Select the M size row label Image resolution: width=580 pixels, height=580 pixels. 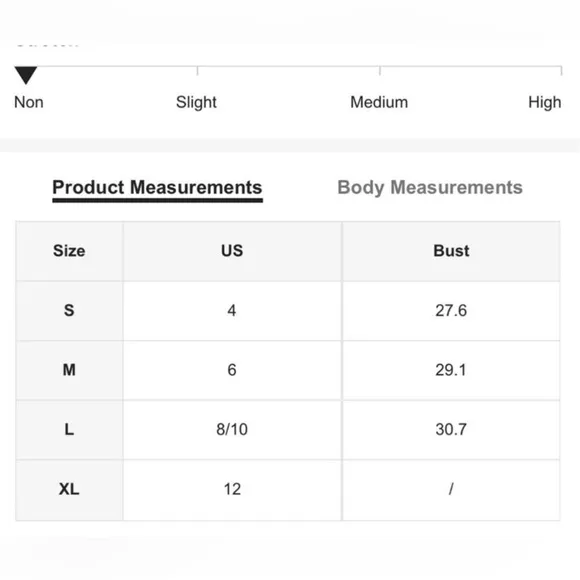(69, 370)
